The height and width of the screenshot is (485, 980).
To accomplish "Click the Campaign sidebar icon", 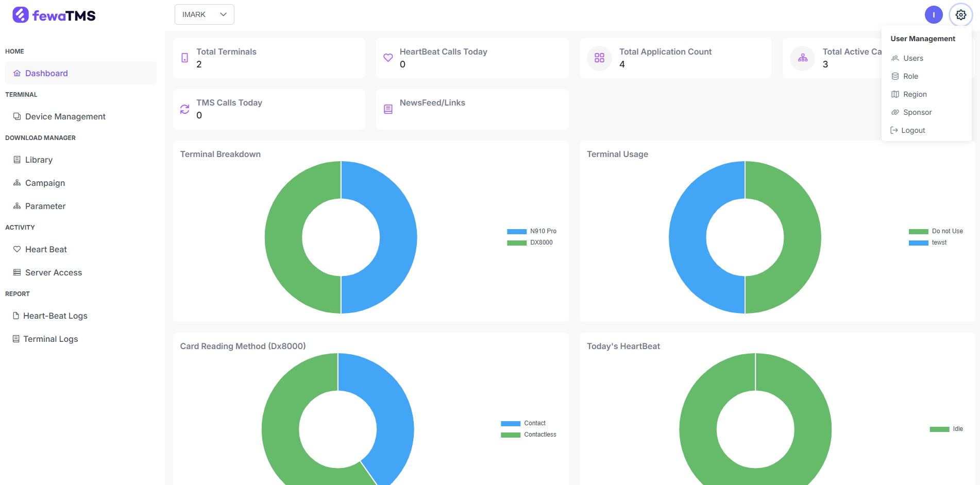I will pos(17,183).
